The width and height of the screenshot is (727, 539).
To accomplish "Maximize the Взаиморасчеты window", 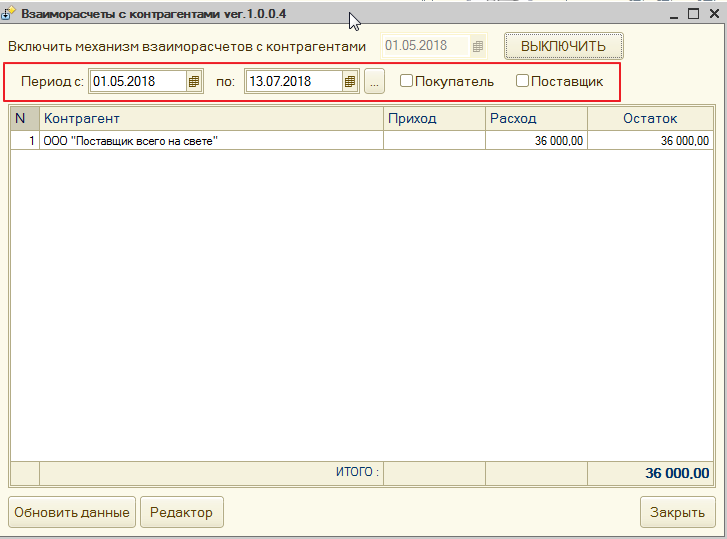I will pyautogui.click(x=693, y=14).
